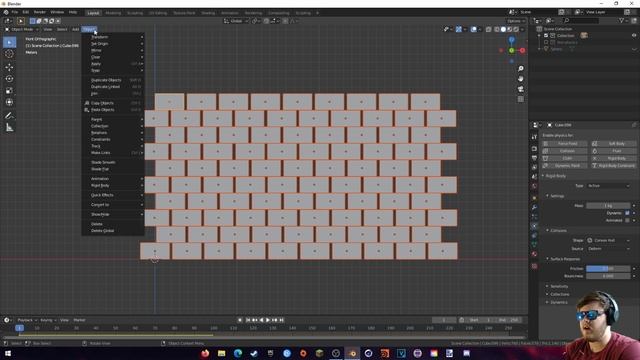Open the Set Origin submenu
The height and width of the screenshot is (360, 640).
click(x=113, y=44)
